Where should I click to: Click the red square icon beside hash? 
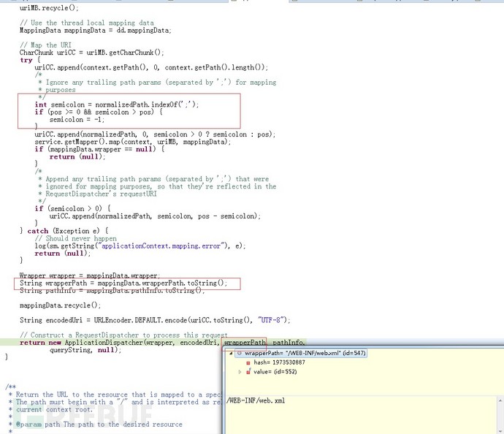click(248, 362)
